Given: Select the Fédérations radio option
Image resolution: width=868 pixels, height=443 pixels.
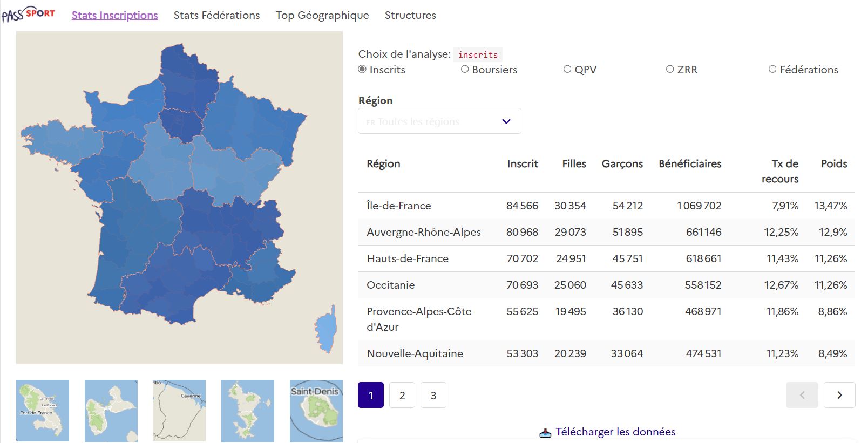Looking at the screenshot, I should [x=772, y=70].
